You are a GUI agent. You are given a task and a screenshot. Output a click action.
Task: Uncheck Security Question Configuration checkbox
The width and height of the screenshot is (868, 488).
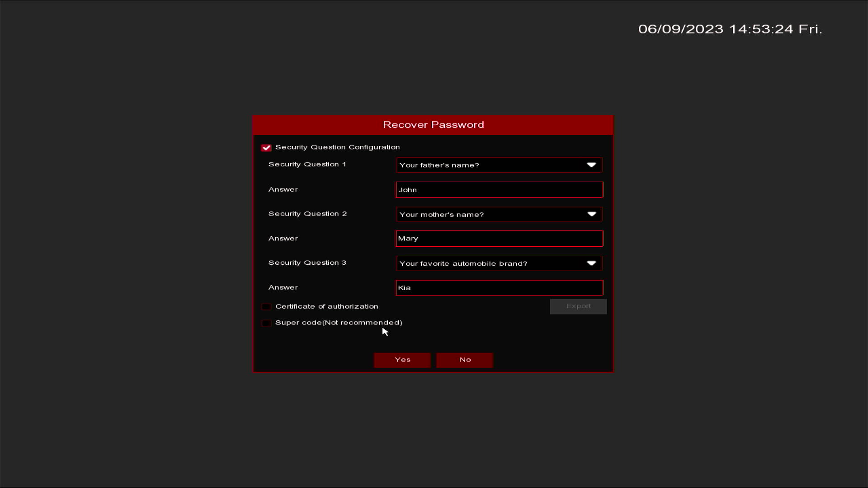(266, 148)
